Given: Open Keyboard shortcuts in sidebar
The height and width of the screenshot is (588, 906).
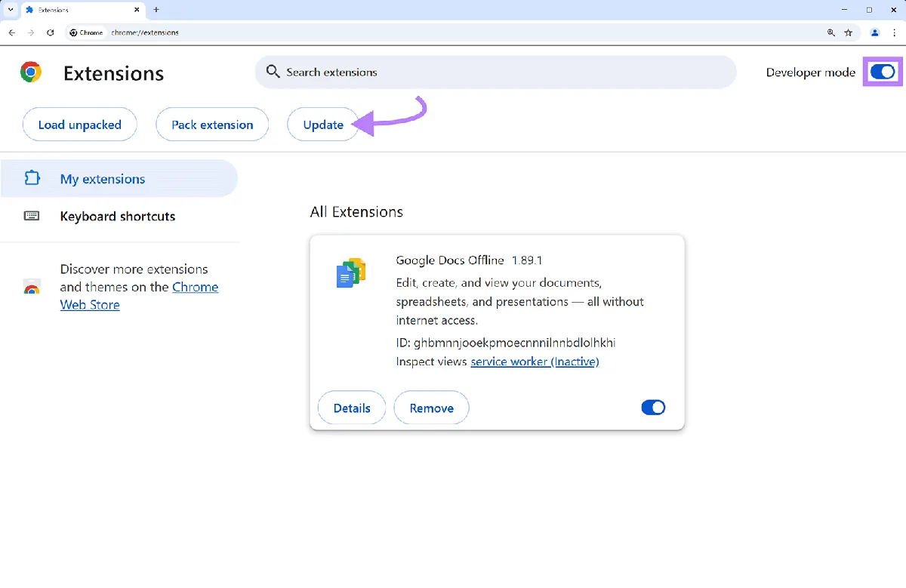Looking at the screenshot, I should (119, 216).
